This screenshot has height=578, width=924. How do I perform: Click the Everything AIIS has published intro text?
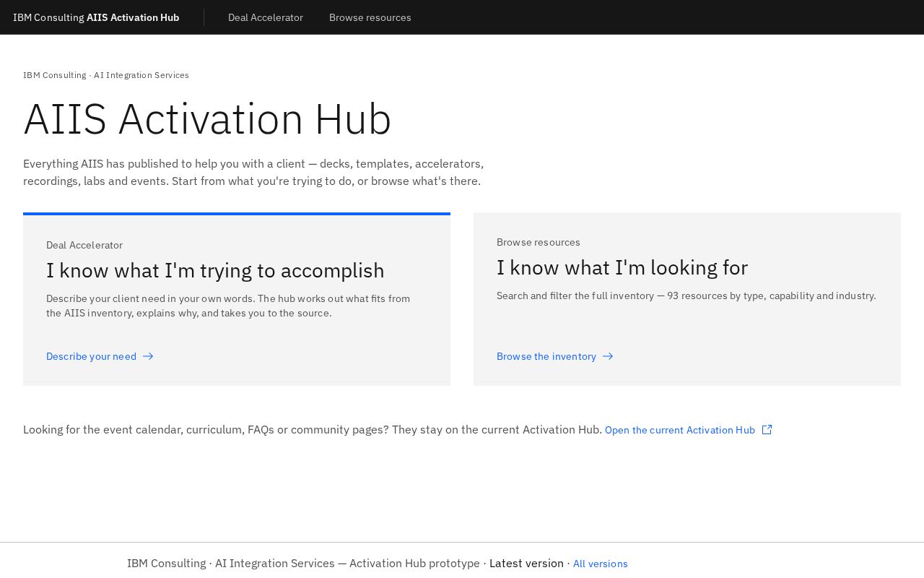coord(253,172)
